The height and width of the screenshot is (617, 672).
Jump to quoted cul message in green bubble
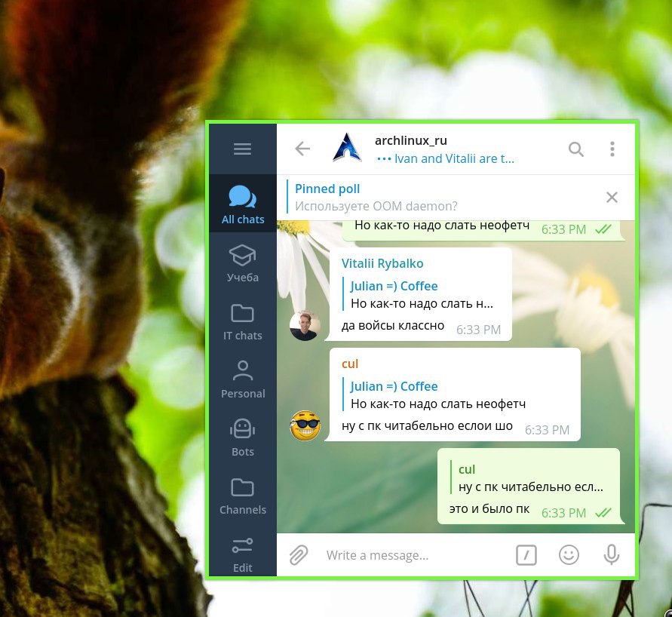point(530,477)
